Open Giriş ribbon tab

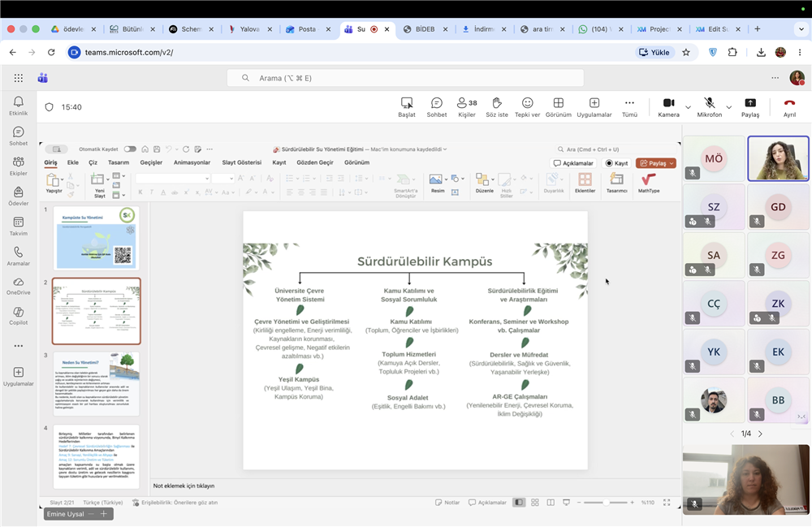tap(50, 162)
